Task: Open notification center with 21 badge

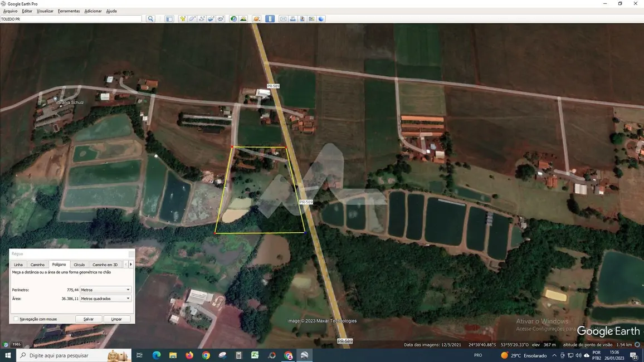Action: 634,356
